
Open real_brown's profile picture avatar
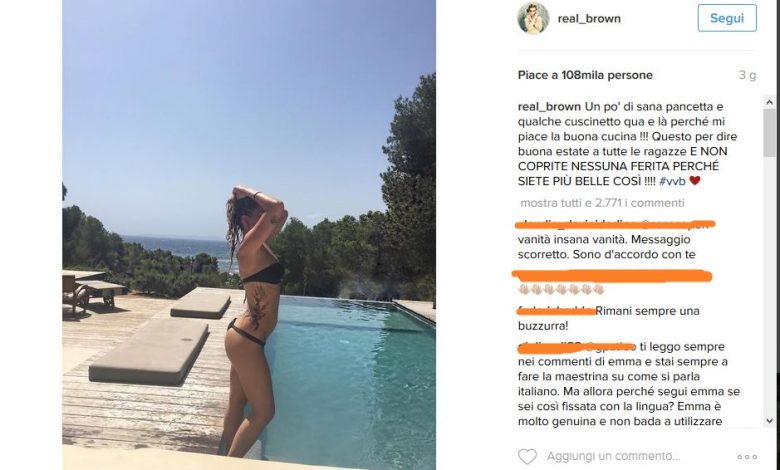click(533, 18)
